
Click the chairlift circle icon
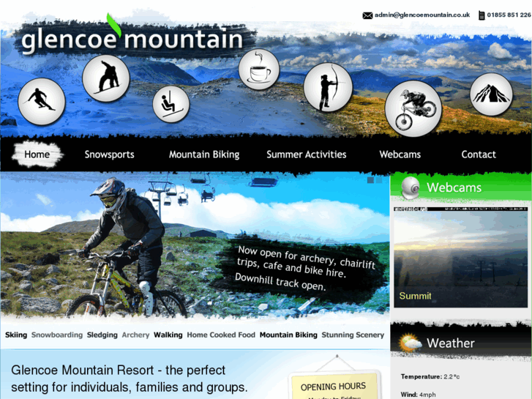[x=171, y=104]
